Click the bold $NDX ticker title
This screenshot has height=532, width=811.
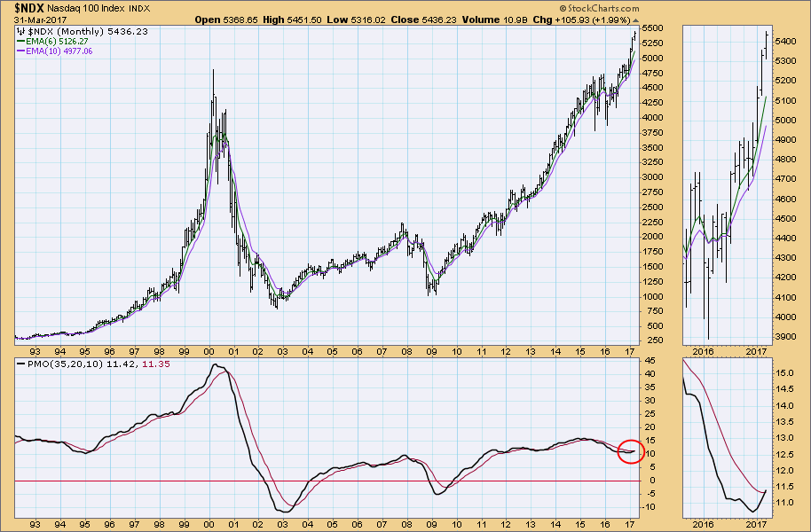coord(29,8)
